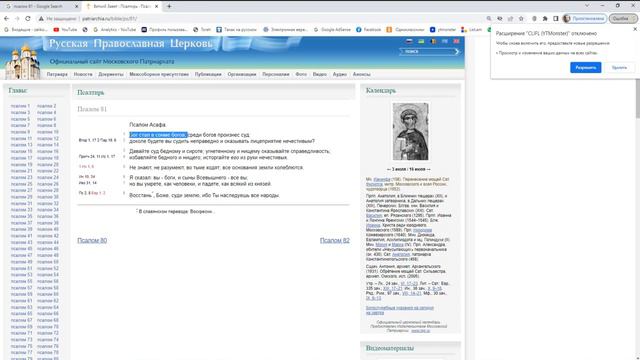Open псалом 2 in chapter list
Screen dimensions: 640x360
[47, 106]
